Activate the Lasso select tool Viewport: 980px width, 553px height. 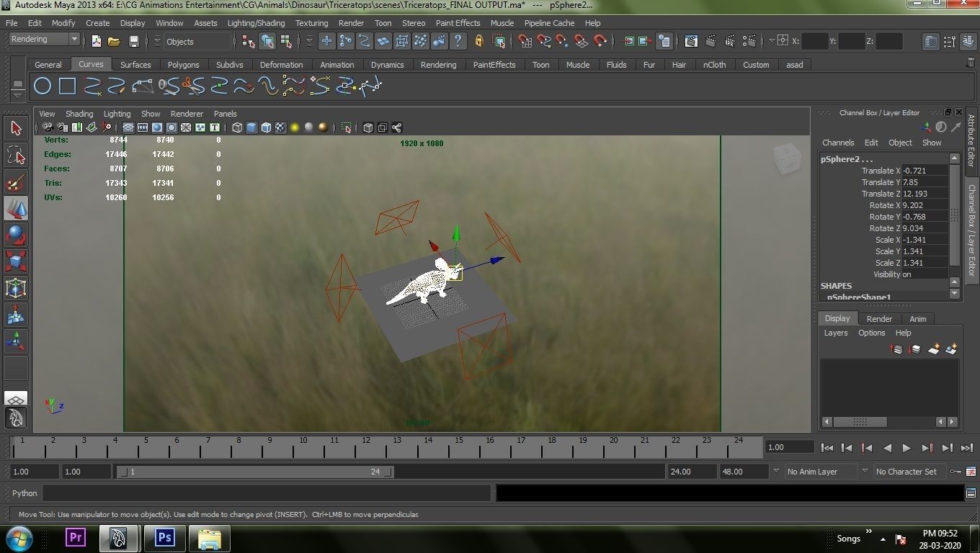point(16,155)
